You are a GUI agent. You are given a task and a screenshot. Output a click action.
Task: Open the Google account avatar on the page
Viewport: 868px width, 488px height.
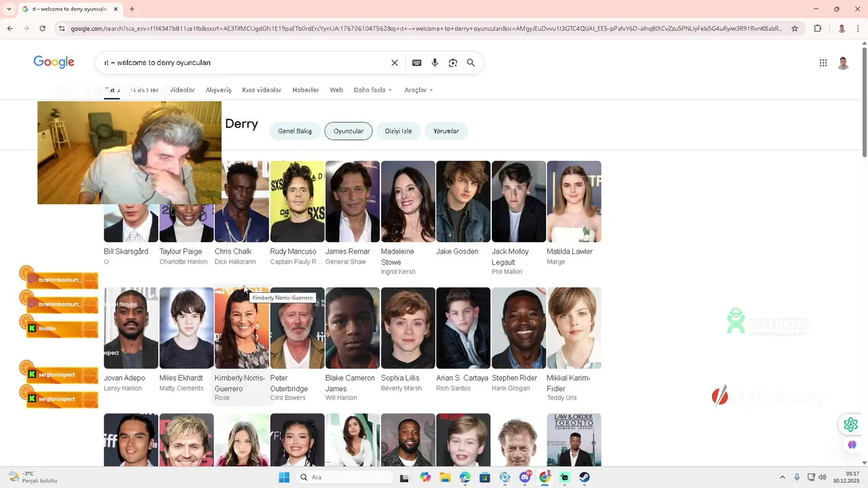(843, 63)
